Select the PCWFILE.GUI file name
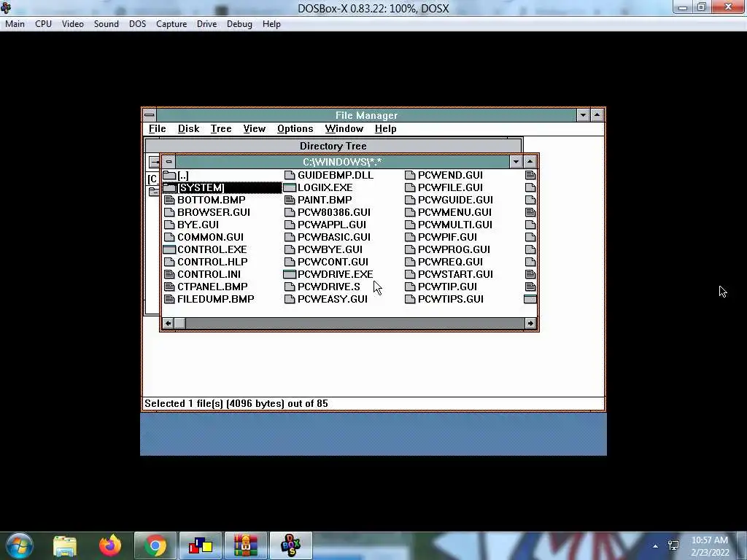The image size is (747, 560). click(450, 187)
